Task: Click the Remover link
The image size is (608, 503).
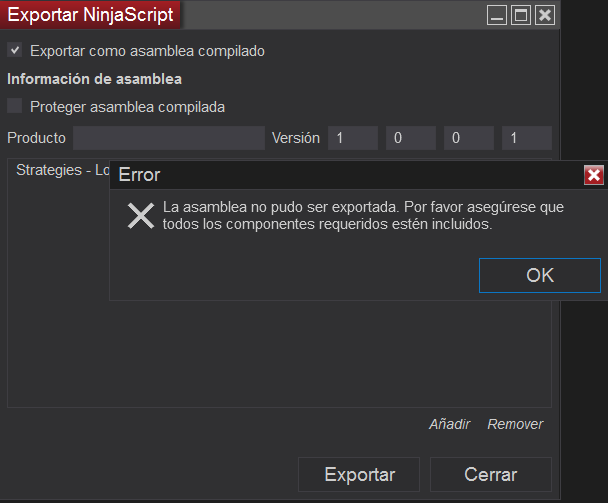Action: (x=515, y=424)
